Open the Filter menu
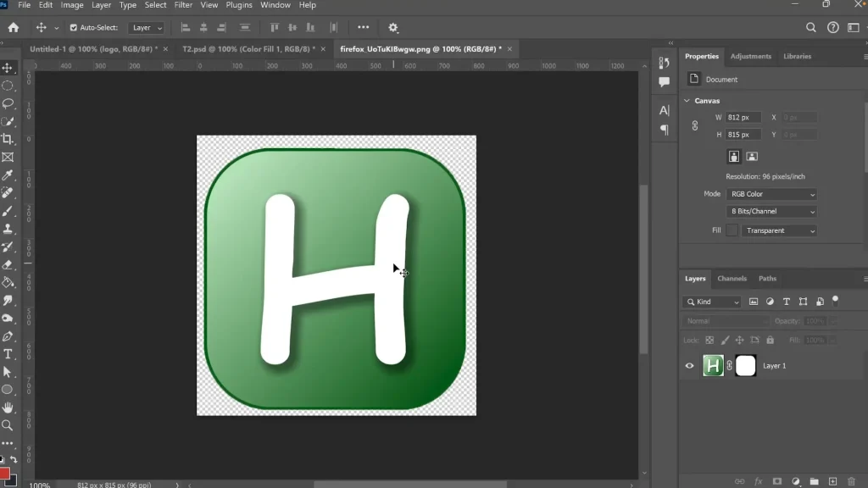Viewport: 868px width, 488px height. coord(183,5)
